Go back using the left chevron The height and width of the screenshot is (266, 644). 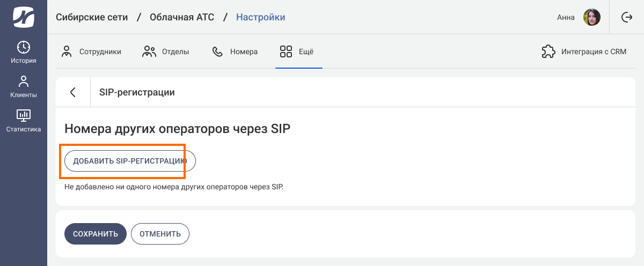click(x=73, y=92)
